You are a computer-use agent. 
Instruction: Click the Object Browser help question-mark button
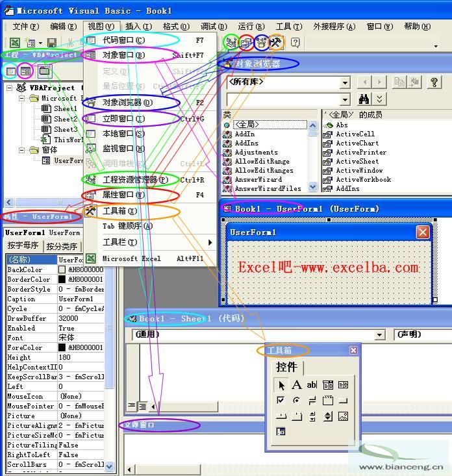point(434,82)
